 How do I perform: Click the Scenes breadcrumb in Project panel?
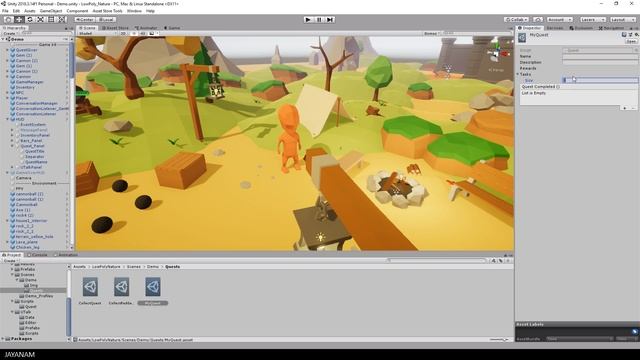[133, 267]
